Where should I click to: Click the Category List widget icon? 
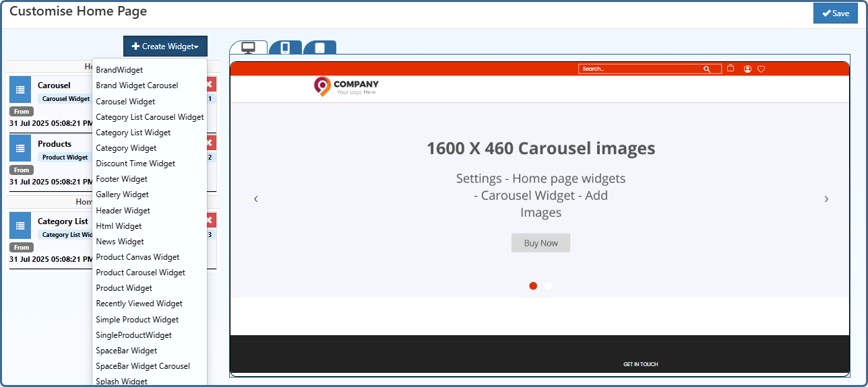(20, 225)
